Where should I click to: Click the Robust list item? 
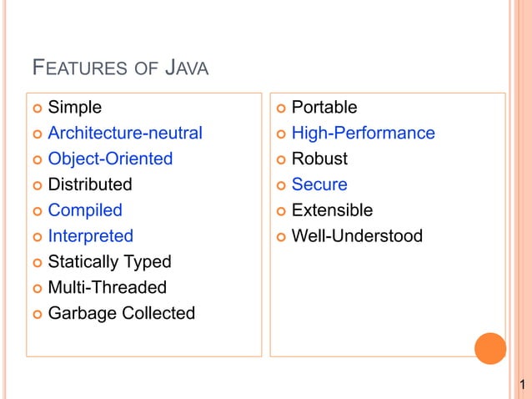[x=319, y=159]
